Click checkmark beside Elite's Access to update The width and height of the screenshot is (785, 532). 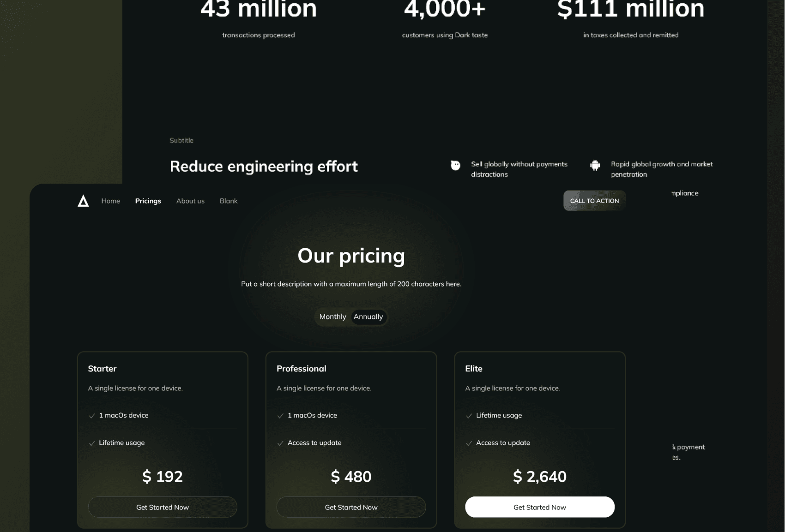(469, 443)
